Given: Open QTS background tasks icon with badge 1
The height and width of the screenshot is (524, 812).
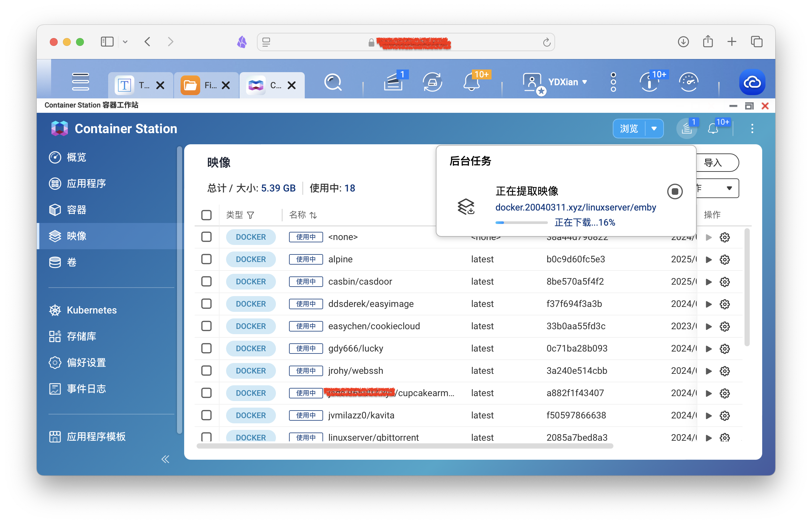Looking at the screenshot, I should tap(394, 82).
